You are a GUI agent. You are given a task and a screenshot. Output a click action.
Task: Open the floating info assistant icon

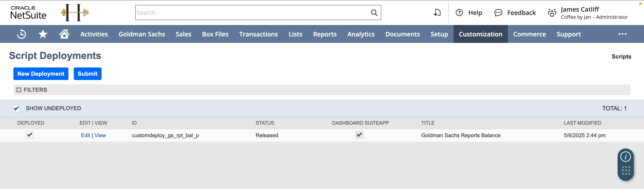tap(625, 157)
